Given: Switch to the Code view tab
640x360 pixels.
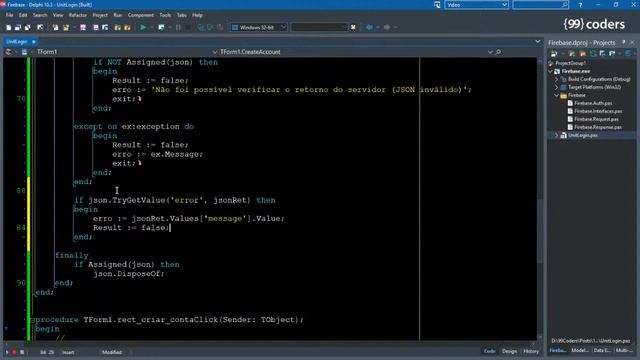Looking at the screenshot, I should coord(489,351).
